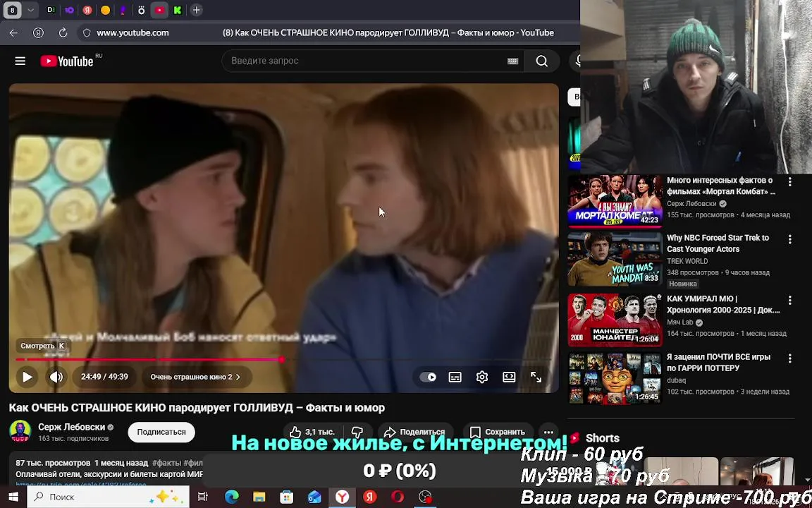The height and width of the screenshot is (508, 812).
Task: Open the Мяч Lab channel
Action: 679,322
